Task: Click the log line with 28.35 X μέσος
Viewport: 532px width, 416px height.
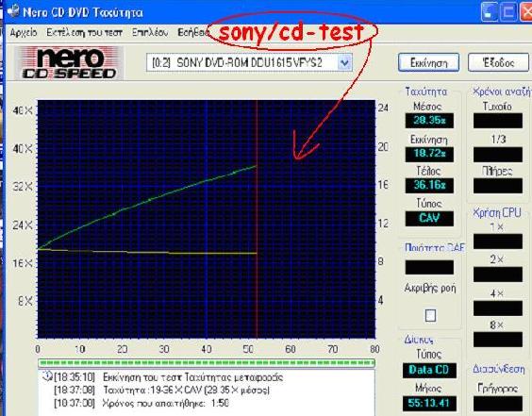Action: 161,391
